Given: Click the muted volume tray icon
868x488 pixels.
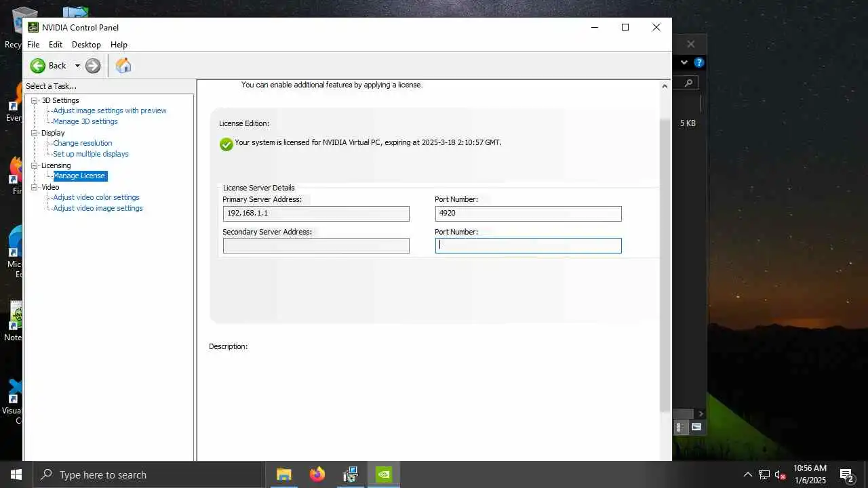Looking at the screenshot, I should click(781, 474).
